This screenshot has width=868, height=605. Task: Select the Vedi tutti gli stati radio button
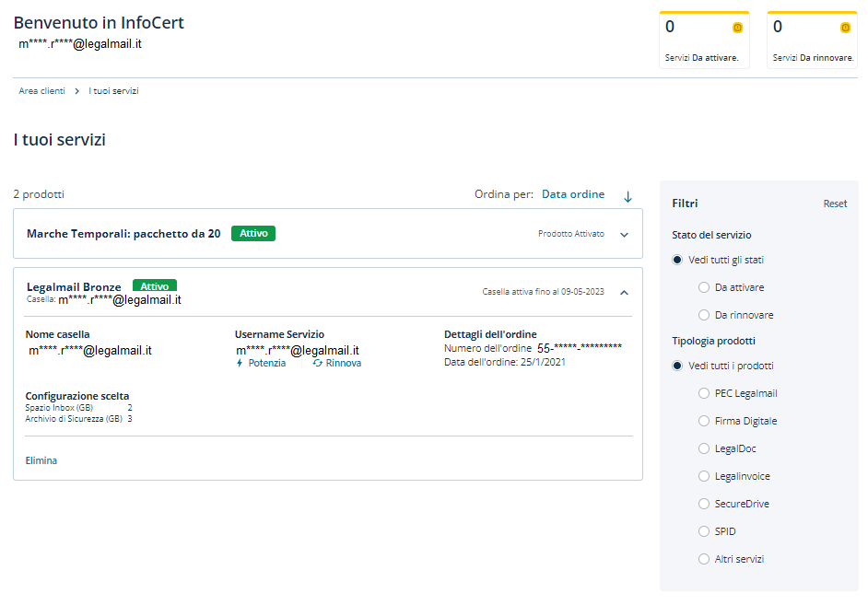click(x=677, y=260)
